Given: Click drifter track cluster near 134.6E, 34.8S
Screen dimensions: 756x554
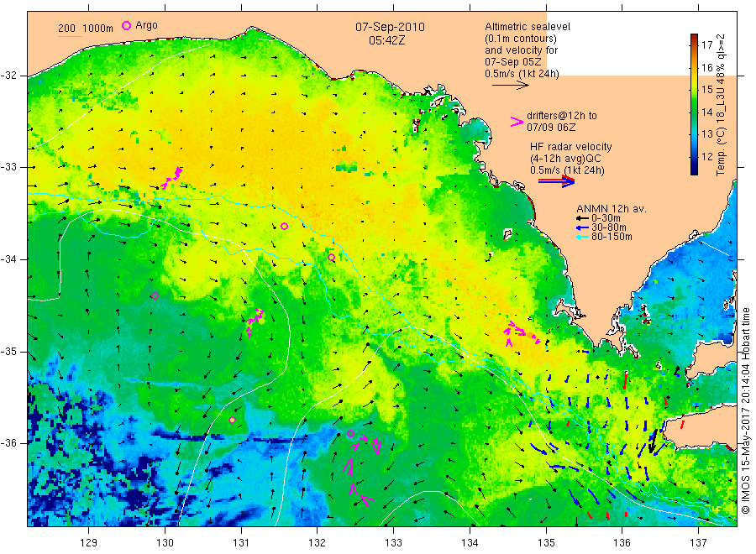Looking at the screenshot, I should tap(522, 332).
